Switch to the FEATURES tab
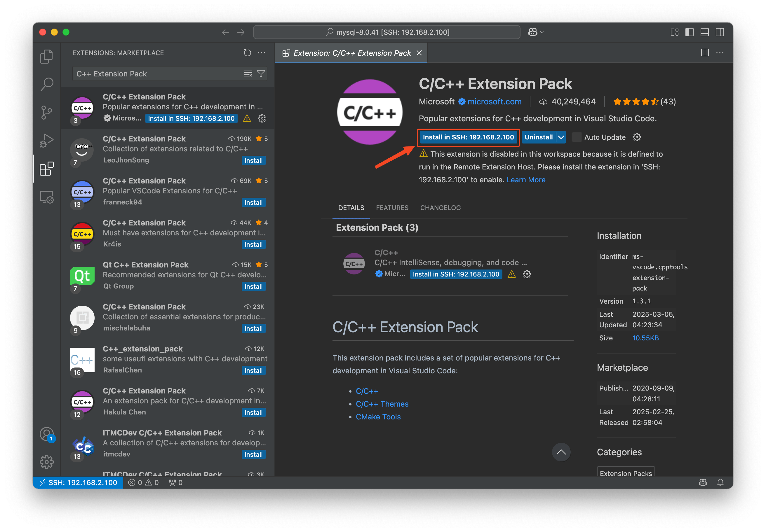This screenshot has height=532, width=766. 392,208
